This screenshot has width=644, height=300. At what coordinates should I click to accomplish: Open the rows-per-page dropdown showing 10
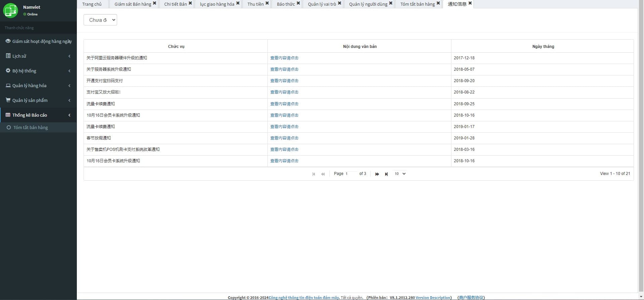(400, 174)
